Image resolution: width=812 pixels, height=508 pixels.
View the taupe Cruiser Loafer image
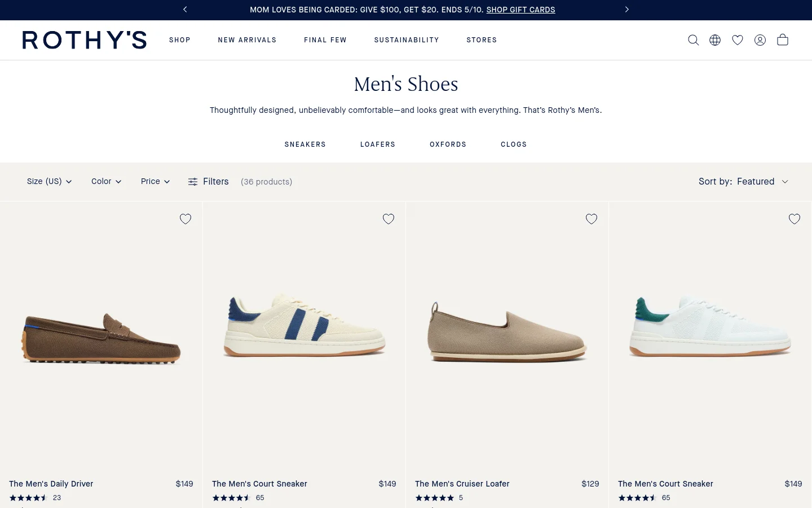[507, 333]
